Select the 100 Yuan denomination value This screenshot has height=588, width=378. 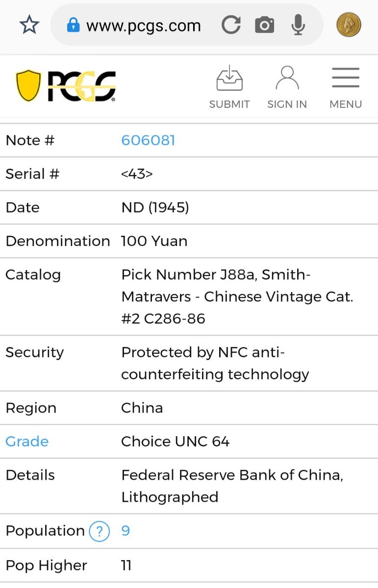coord(154,241)
